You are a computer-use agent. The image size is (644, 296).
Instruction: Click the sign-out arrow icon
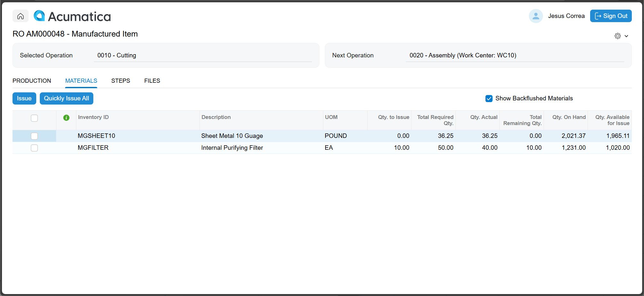pos(598,16)
